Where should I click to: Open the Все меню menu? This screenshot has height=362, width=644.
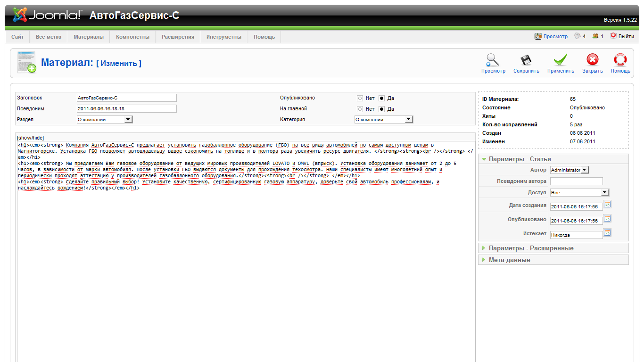tap(49, 37)
